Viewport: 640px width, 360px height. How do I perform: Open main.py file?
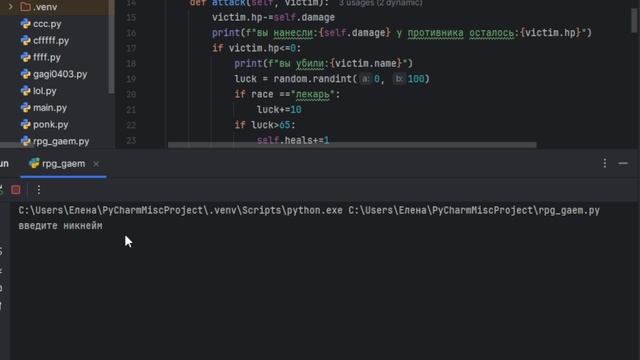point(50,108)
